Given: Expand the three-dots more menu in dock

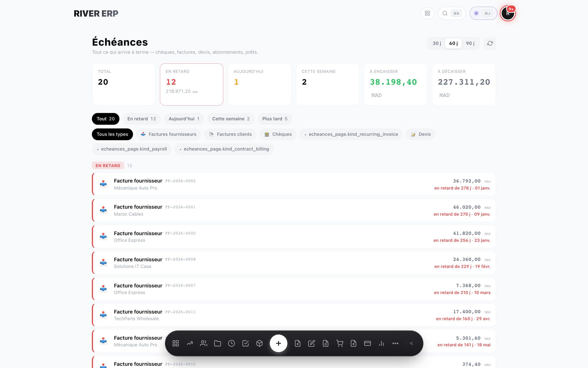Looking at the screenshot, I should [395, 343].
